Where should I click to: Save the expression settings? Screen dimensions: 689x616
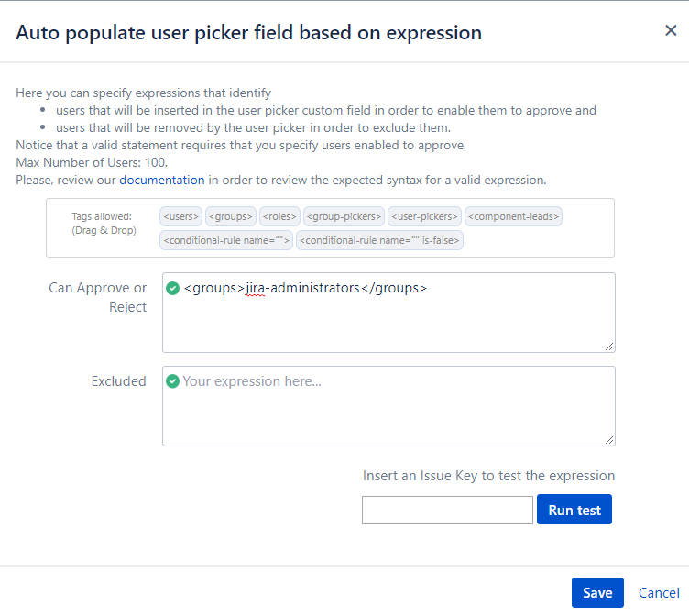(597, 593)
